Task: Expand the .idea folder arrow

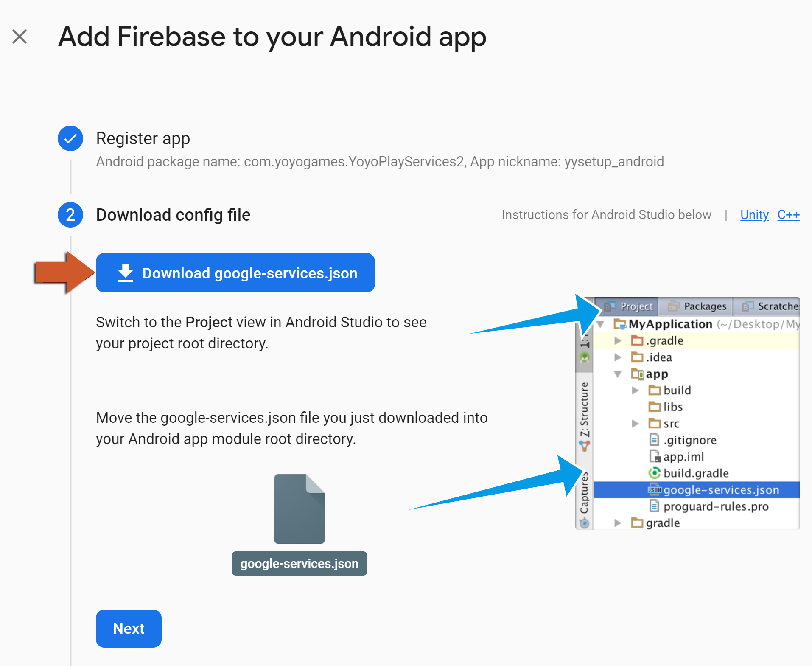Action: pyautogui.click(x=618, y=357)
